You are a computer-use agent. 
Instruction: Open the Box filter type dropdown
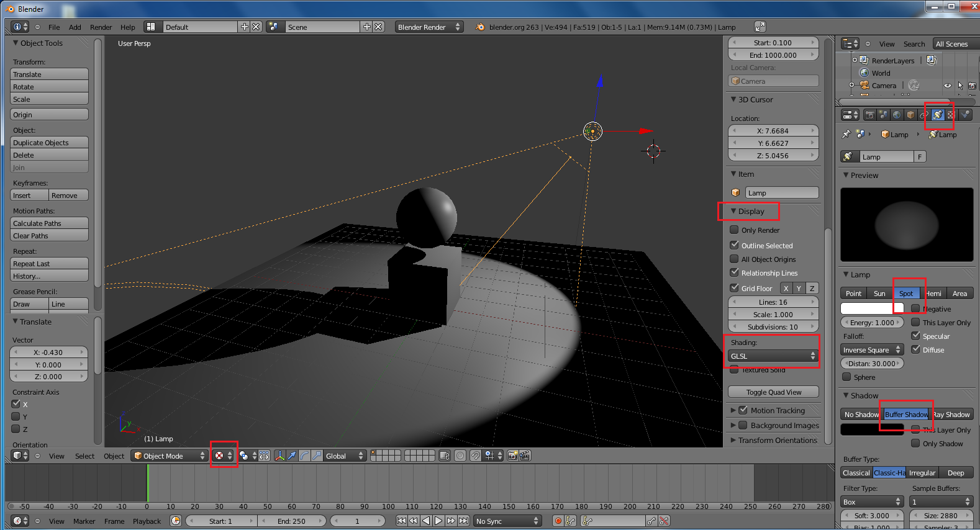[872, 501]
